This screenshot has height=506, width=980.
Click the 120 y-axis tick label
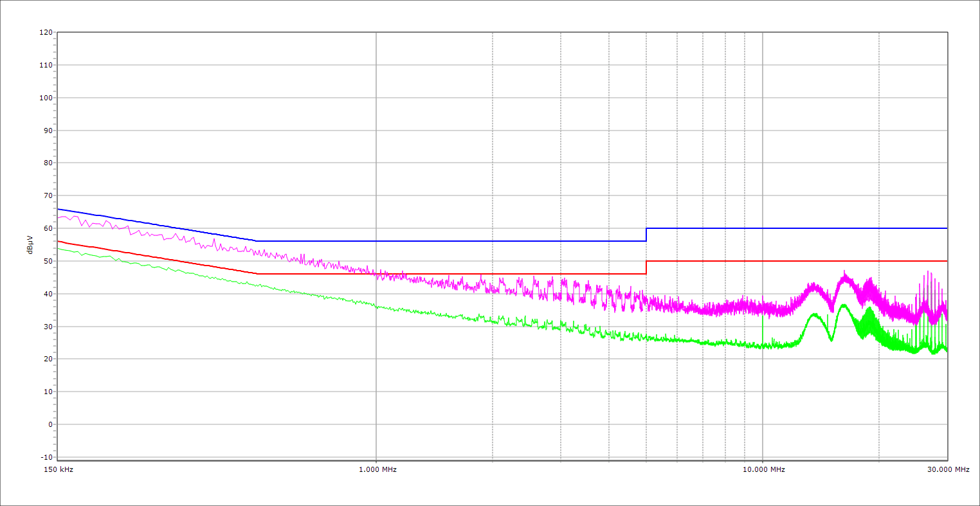46,33
